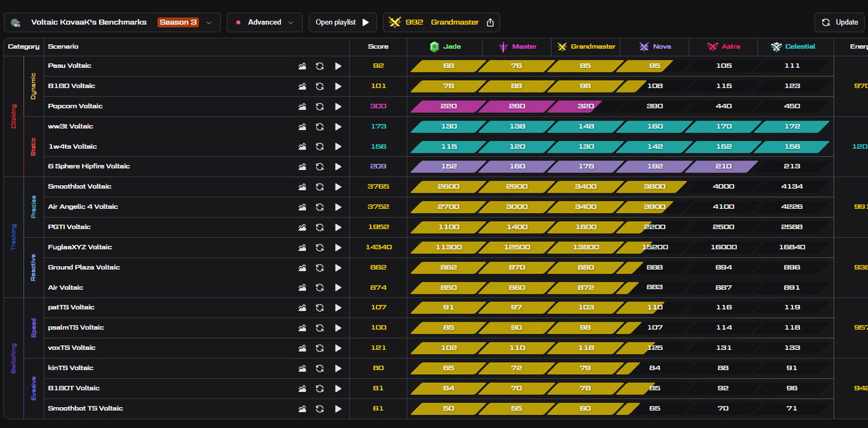Viewport: 868px width, 428px height.
Task: Open chart icon for ww3t Voltaic
Action: pyautogui.click(x=302, y=127)
